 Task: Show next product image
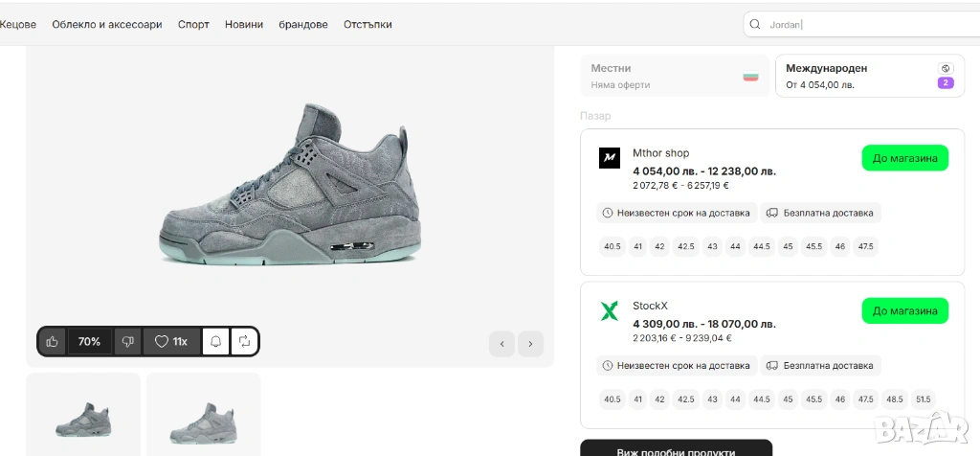pyautogui.click(x=530, y=344)
